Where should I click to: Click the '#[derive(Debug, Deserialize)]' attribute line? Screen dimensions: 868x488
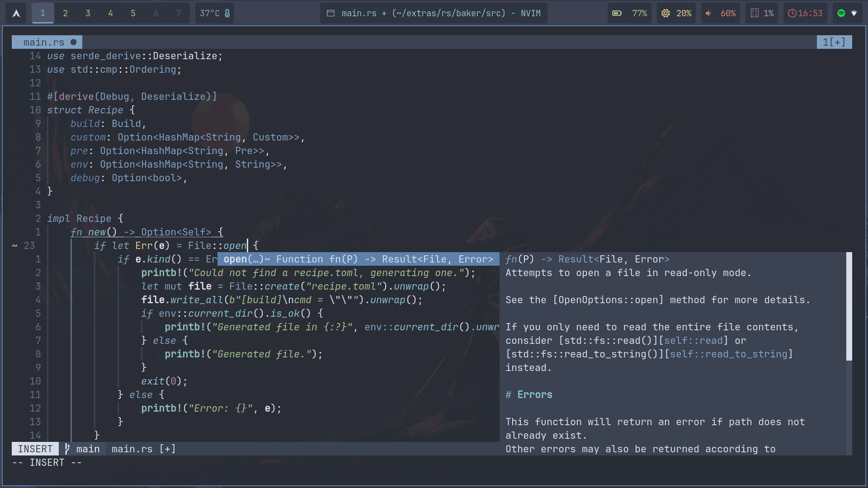pos(132,96)
